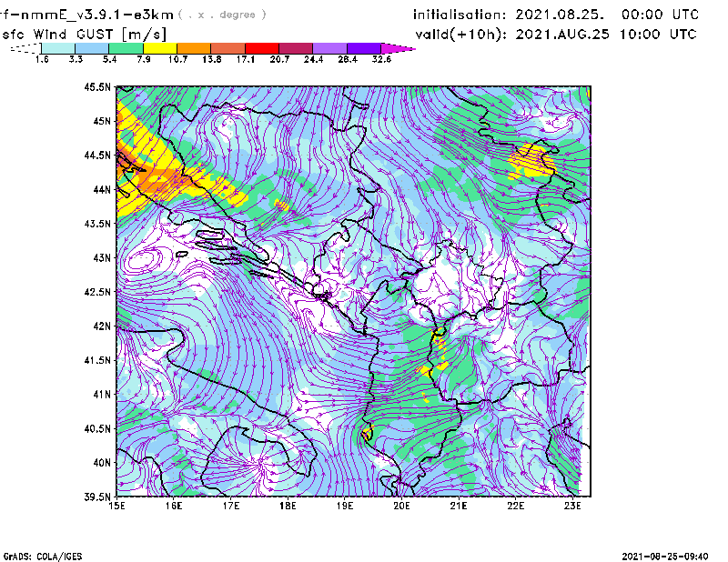Click the legend value '13.8'
The width and height of the screenshot is (728, 562).
pyautogui.click(x=212, y=59)
